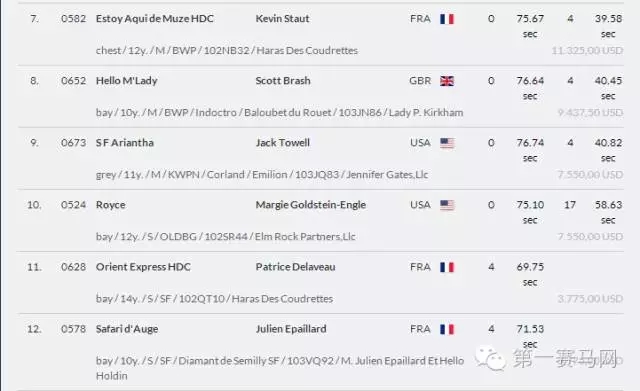Screen dimensions: 640x391
Task: Open horse Safari d'Auge entry
Action: 127,329
